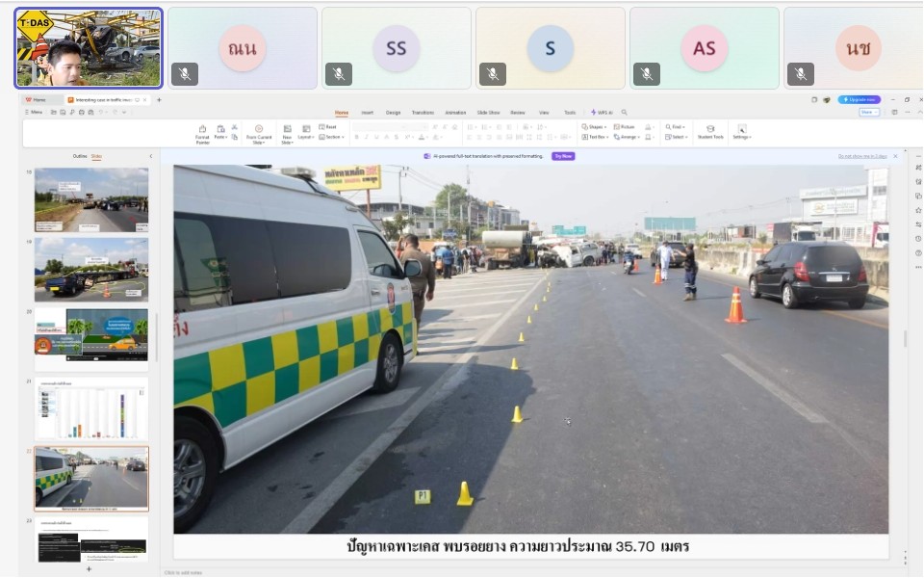Click the search magnifier beside WPS AI

[x=624, y=112]
